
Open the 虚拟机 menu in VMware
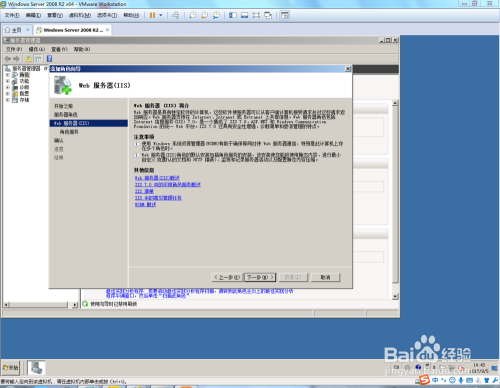coord(80,15)
